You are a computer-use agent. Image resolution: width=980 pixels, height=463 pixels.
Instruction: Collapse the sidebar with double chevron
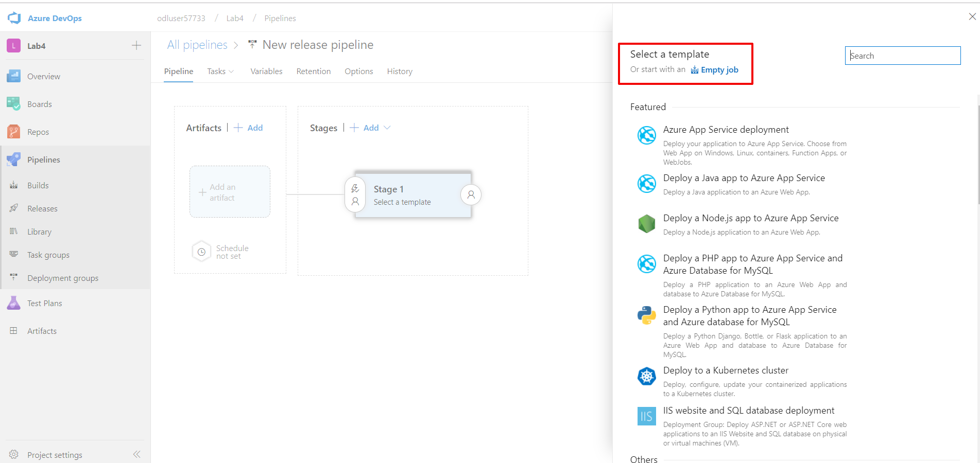pos(136,454)
